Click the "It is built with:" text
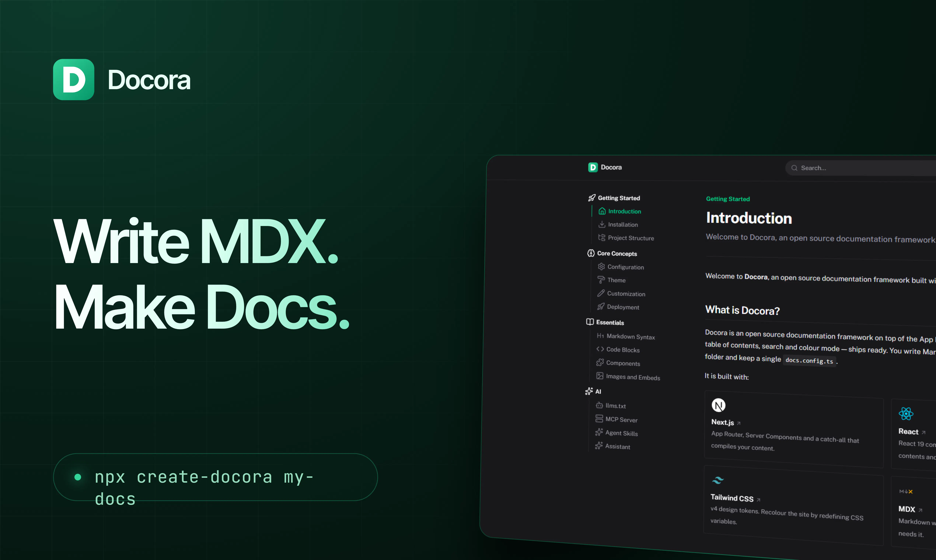 pos(727,376)
